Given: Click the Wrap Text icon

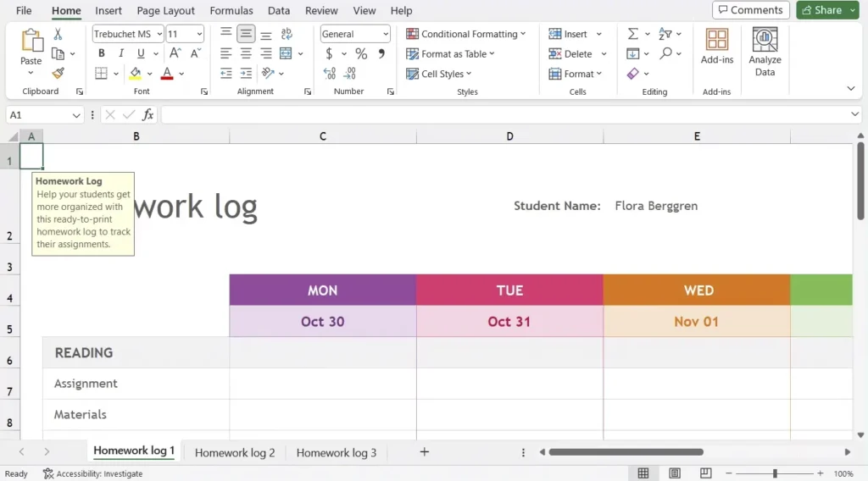Looking at the screenshot, I should tap(287, 34).
